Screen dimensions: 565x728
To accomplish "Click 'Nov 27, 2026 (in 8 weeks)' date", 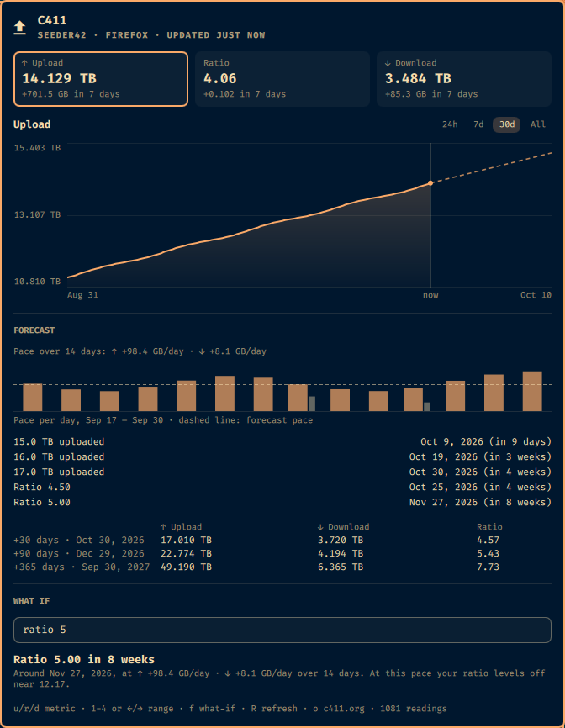I will pyautogui.click(x=480, y=502).
